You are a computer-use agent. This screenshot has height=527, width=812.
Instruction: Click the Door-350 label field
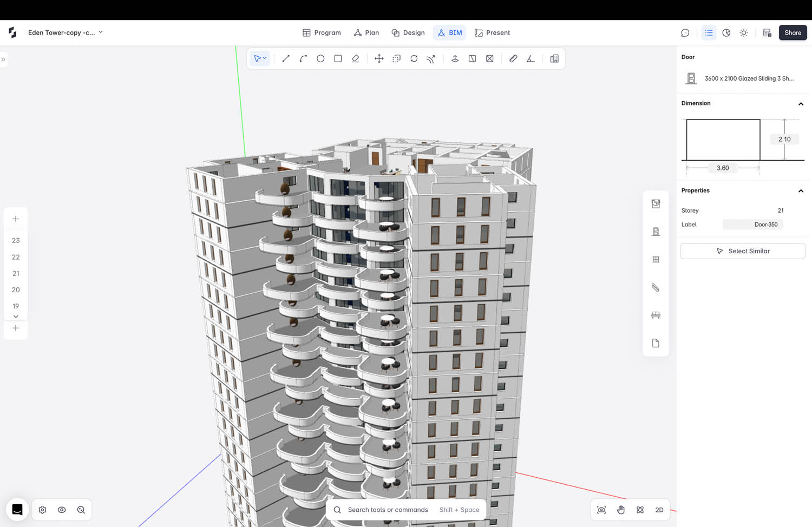pos(753,225)
